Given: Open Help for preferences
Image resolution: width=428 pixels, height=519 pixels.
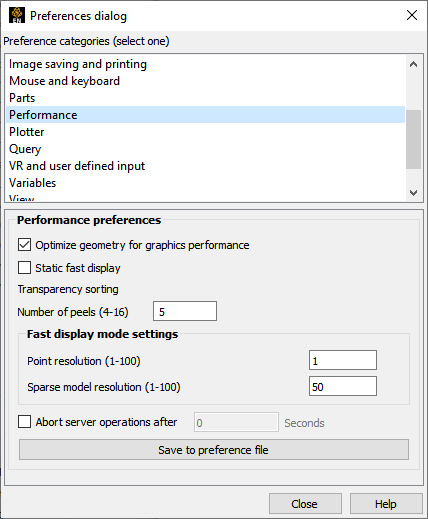Looking at the screenshot, I should pyautogui.click(x=386, y=504).
